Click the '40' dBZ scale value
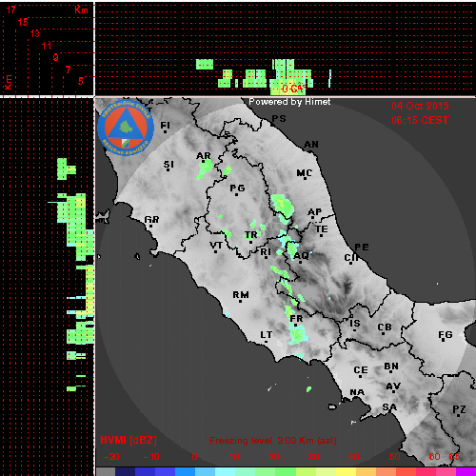The height and width of the screenshot is (476, 476). 353,457
